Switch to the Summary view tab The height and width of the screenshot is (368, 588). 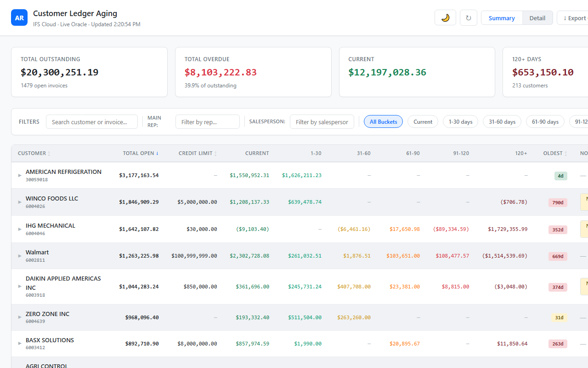click(x=502, y=18)
